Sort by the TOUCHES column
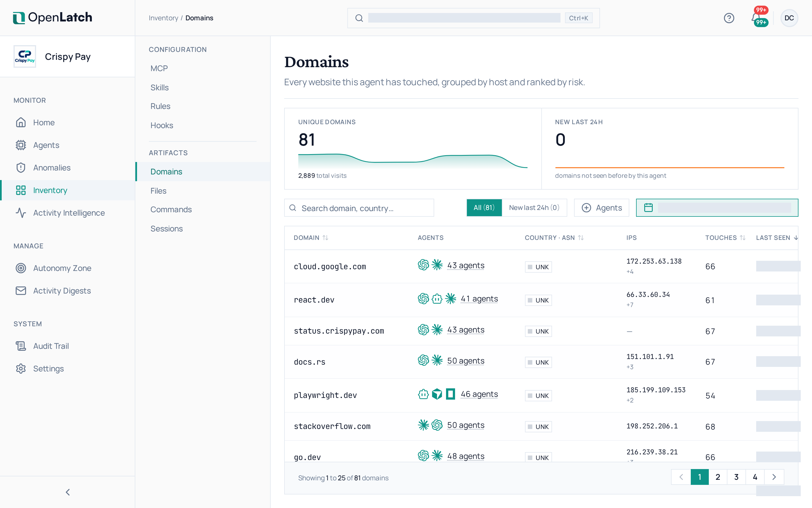This screenshot has width=812, height=508. click(x=725, y=238)
